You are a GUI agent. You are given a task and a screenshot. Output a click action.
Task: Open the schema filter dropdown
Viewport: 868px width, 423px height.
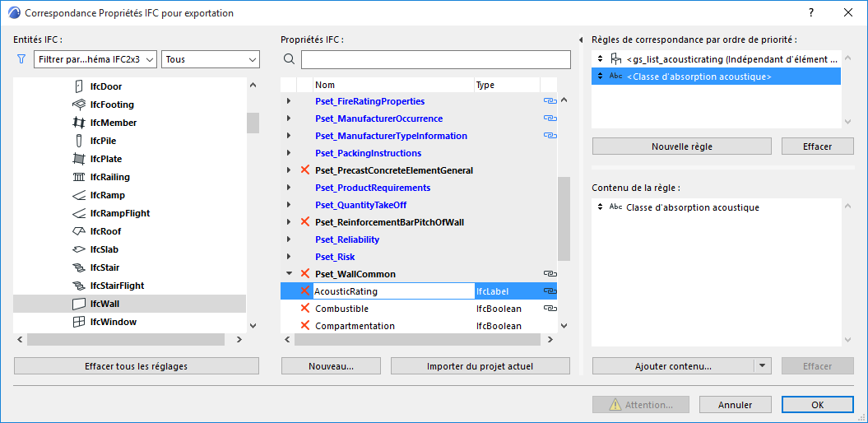tap(95, 59)
